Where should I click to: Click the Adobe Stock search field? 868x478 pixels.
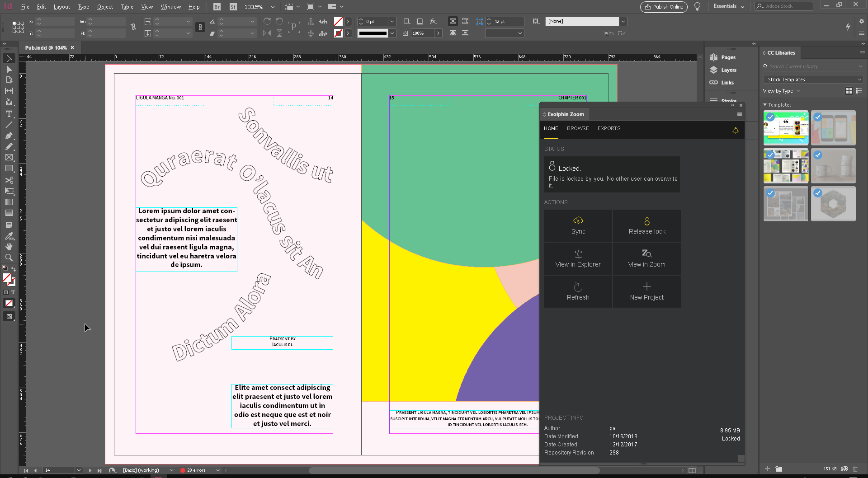point(784,6)
